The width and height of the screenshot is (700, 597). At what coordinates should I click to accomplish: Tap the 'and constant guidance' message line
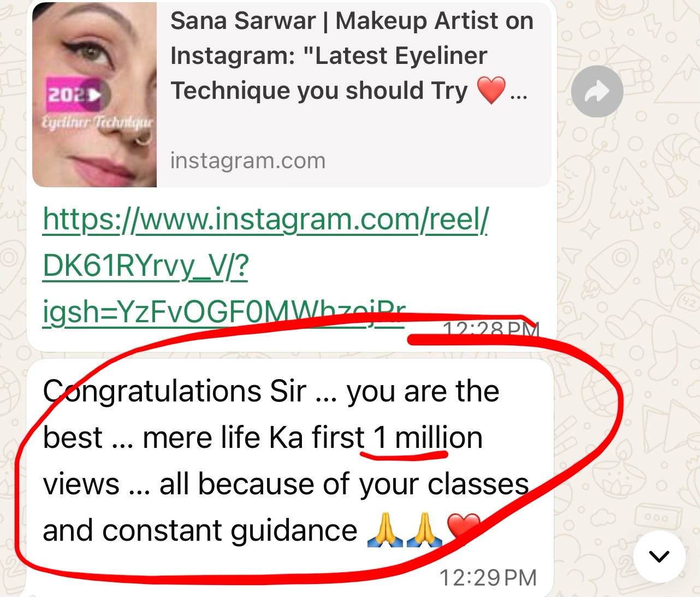(200, 531)
